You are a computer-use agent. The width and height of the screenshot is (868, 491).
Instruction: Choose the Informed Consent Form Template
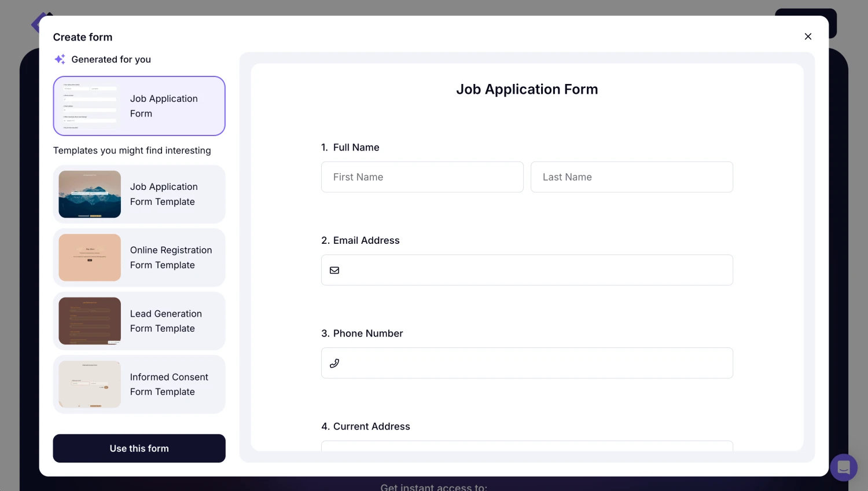pyautogui.click(x=139, y=384)
